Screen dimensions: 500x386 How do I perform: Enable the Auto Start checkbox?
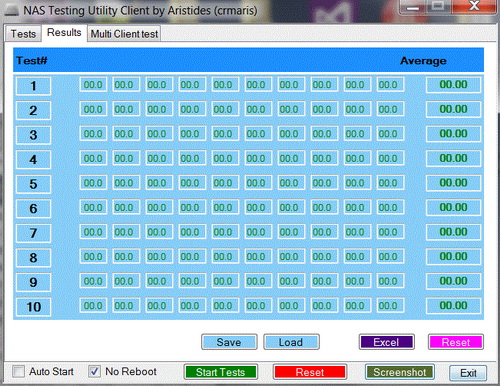tap(18, 371)
